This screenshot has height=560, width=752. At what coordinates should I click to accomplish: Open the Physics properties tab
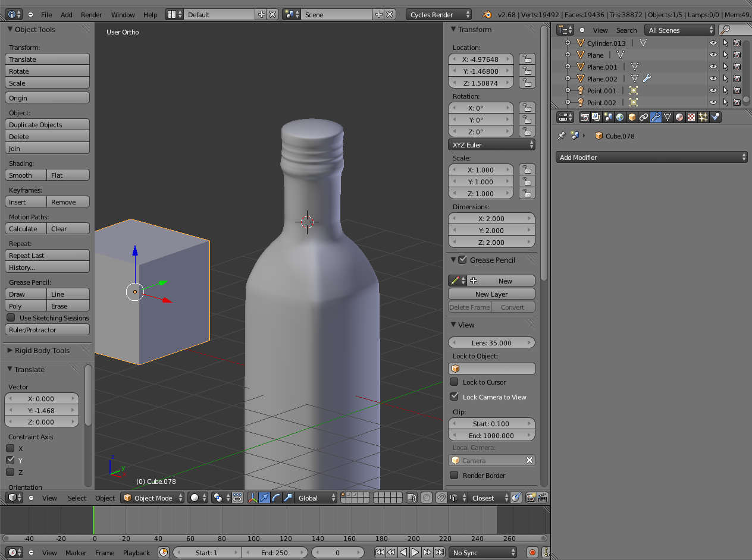point(715,117)
